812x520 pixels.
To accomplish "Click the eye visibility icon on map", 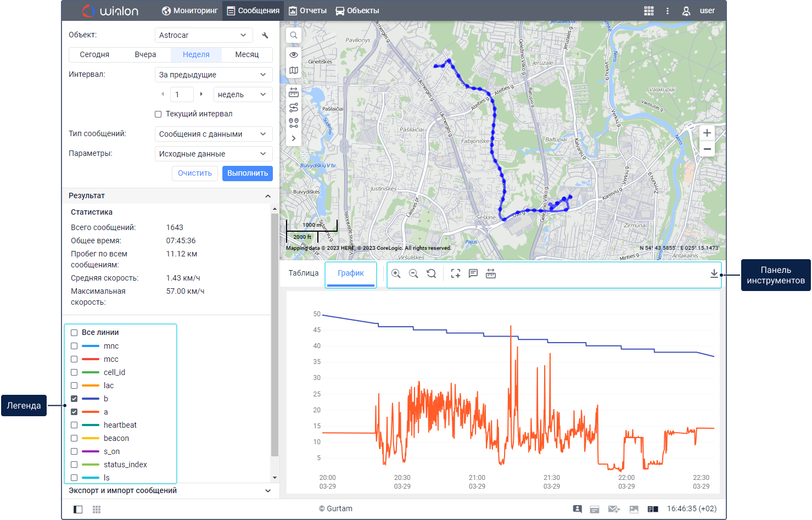I will point(294,54).
